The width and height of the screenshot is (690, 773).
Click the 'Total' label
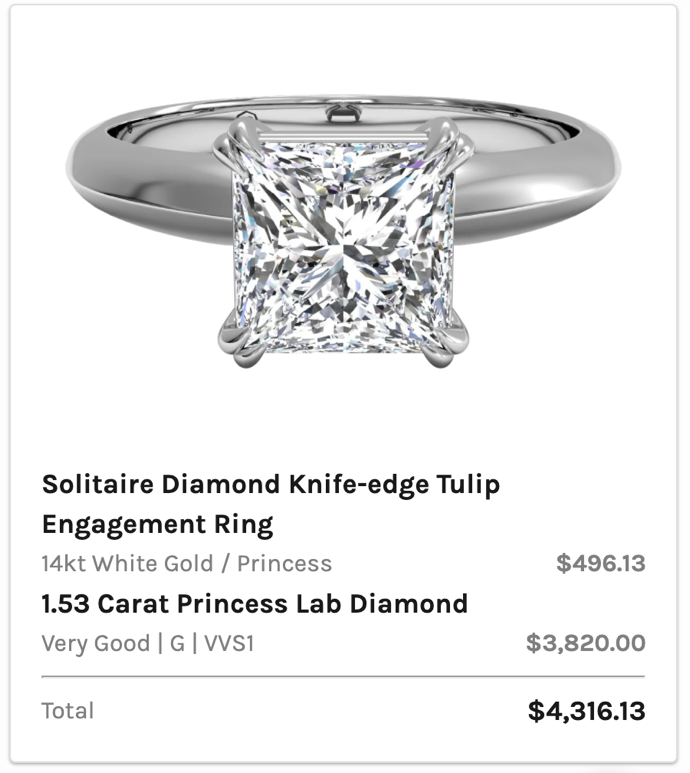pos(68,711)
